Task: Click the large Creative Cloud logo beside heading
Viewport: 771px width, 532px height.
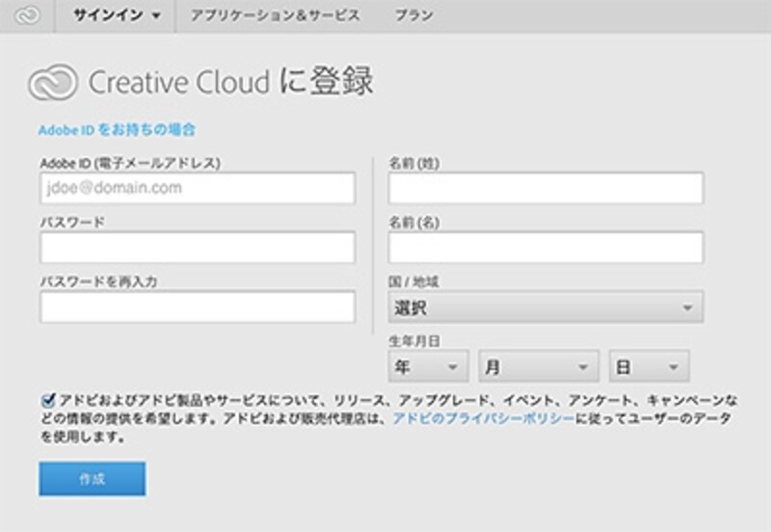Action: tap(53, 82)
